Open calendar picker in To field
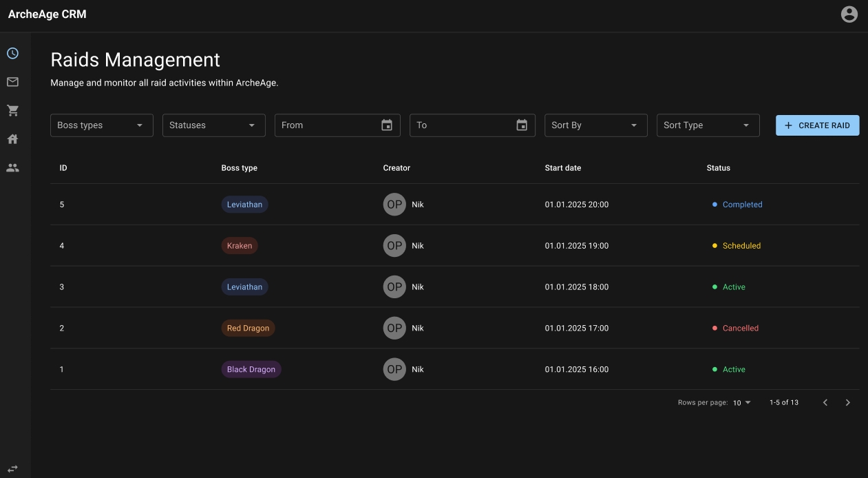The height and width of the screenshot is (478, 868). click(522, 125)
